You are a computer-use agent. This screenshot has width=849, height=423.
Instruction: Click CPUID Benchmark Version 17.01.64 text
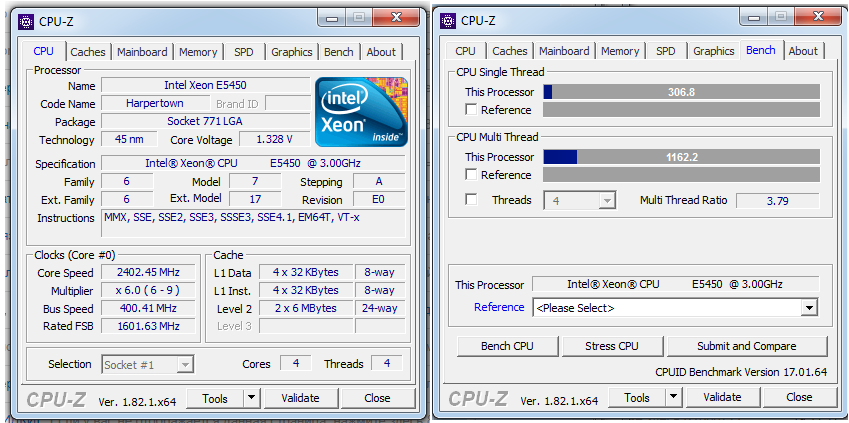741,372
